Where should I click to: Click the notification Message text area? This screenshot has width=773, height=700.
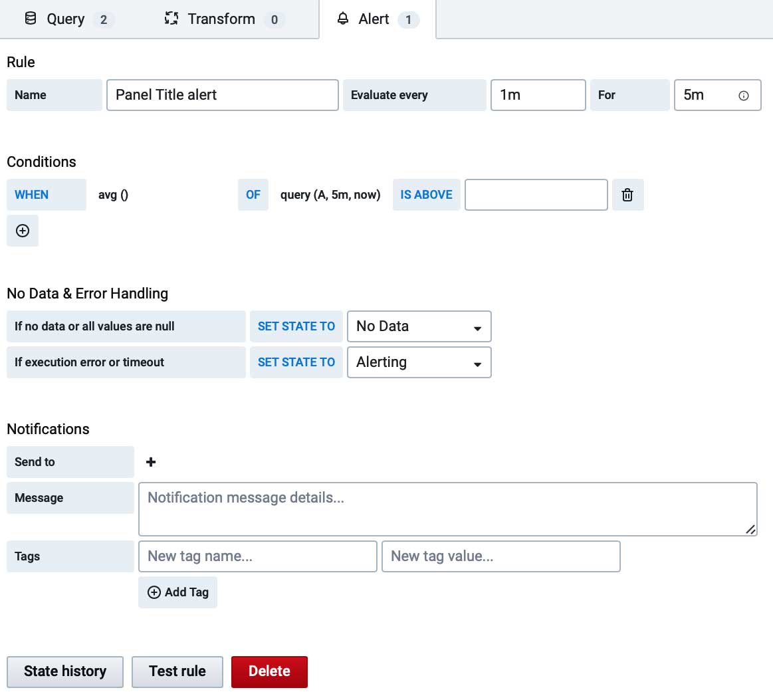pos(447,509)
